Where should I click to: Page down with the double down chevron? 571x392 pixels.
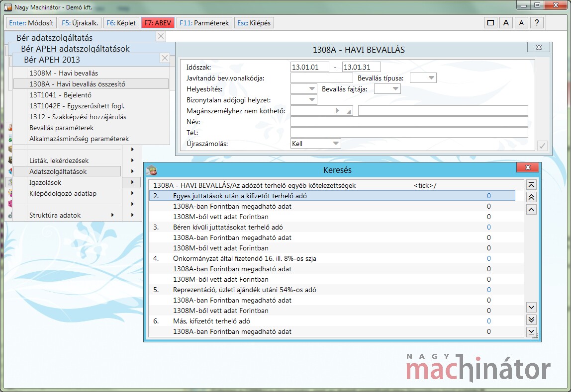click(531, 319)
